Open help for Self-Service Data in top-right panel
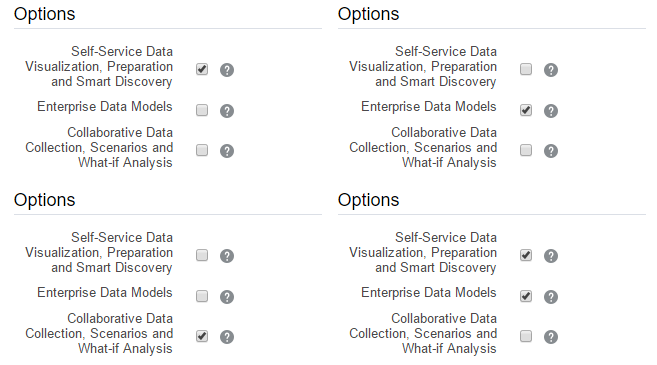The width and height of the screenshot is (657, 365). coord(551,70)
